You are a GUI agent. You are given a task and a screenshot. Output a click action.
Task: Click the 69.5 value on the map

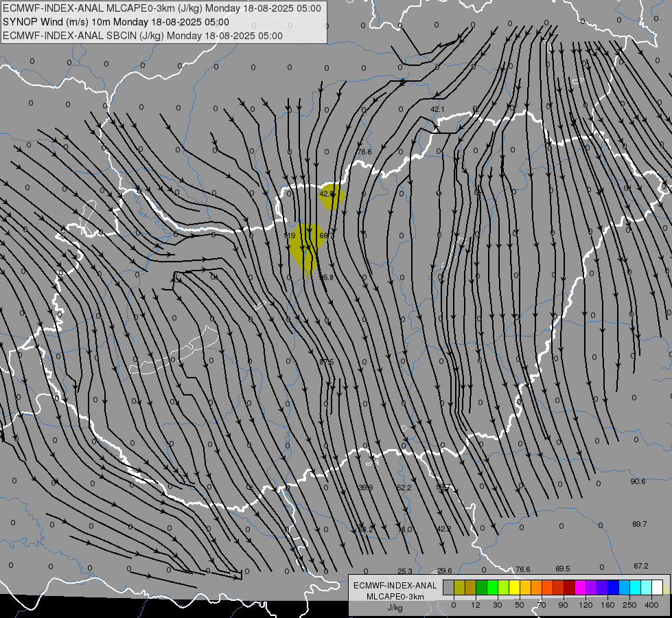tap(563, 569)
